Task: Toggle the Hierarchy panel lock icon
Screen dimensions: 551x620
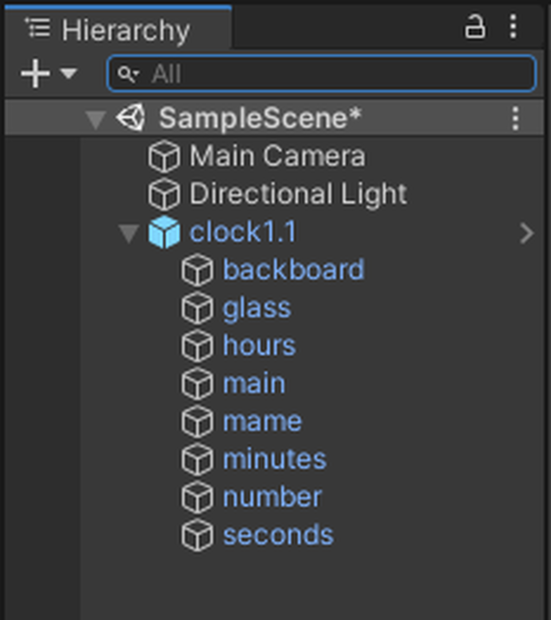Action: pos(475,27)
